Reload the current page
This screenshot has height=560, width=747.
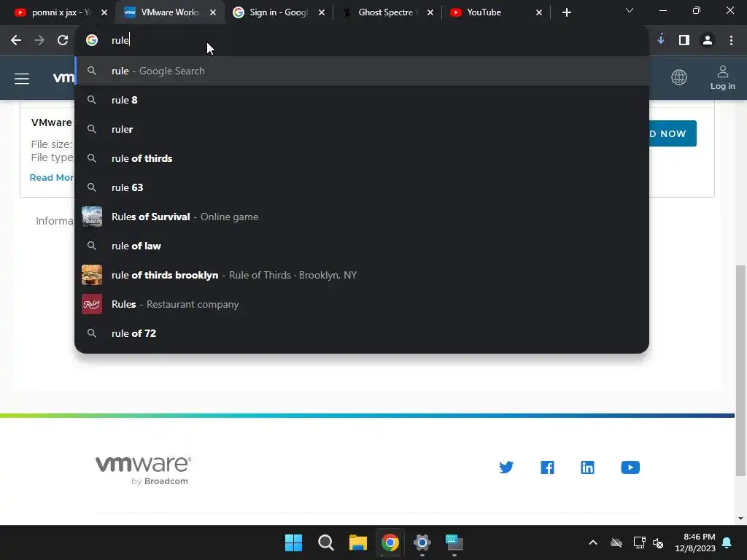(63, 41)
